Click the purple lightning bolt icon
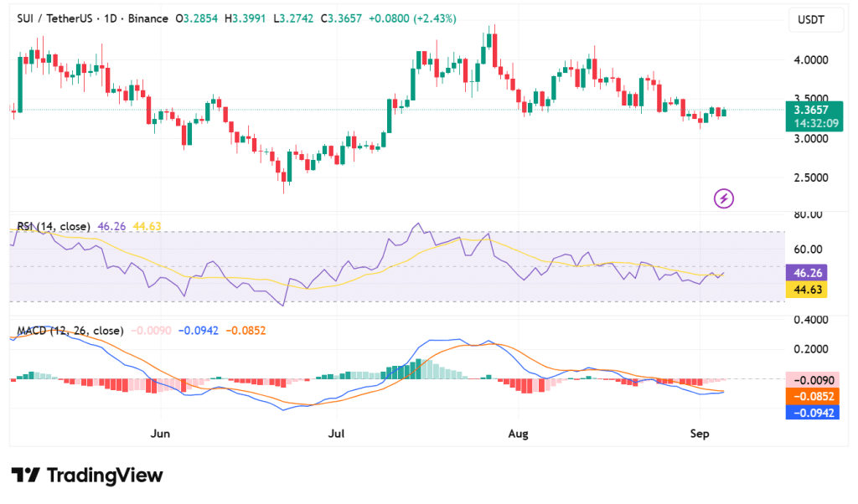858x504 pixels. tap(724, 198)
